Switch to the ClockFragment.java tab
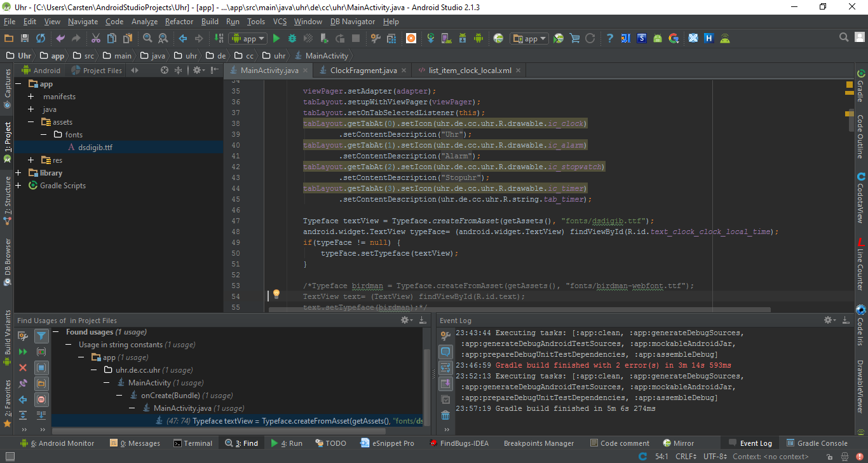 coord(363,71)
